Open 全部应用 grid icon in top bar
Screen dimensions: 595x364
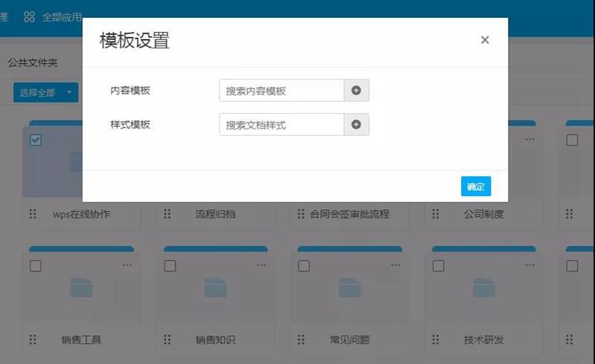click(x=29, y=16)
